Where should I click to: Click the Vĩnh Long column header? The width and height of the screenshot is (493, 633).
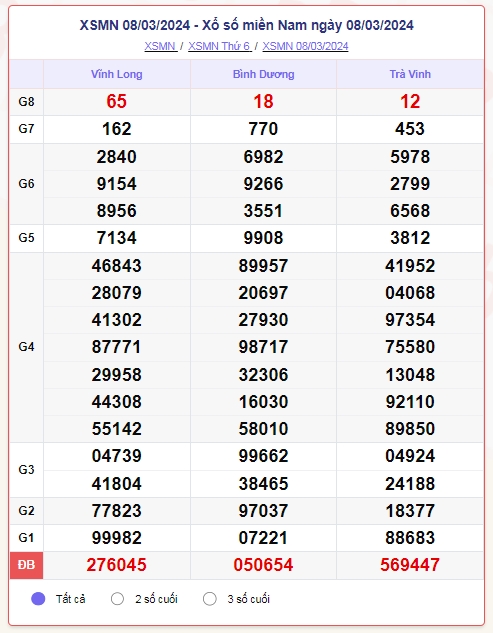(x=117, y=74)
